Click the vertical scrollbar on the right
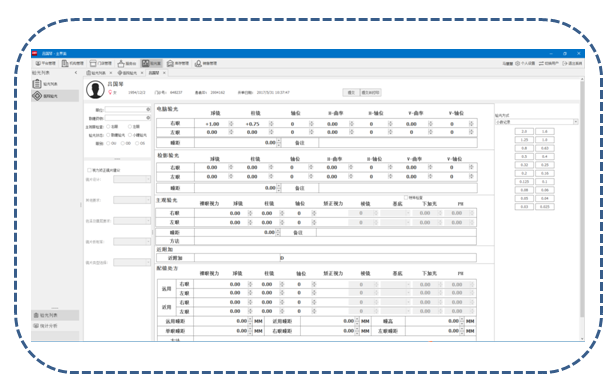 582,208
